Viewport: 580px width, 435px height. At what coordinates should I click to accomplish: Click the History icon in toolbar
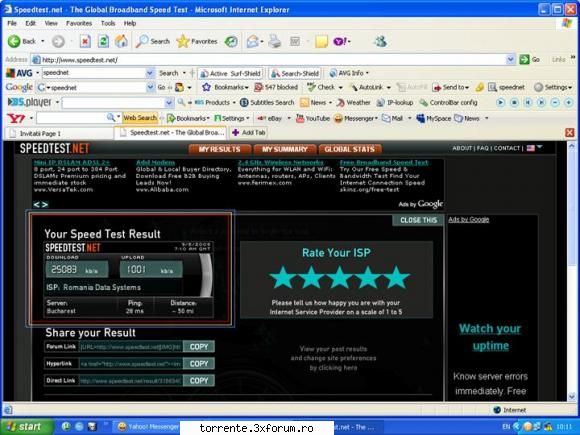click(x=231, y=41)
